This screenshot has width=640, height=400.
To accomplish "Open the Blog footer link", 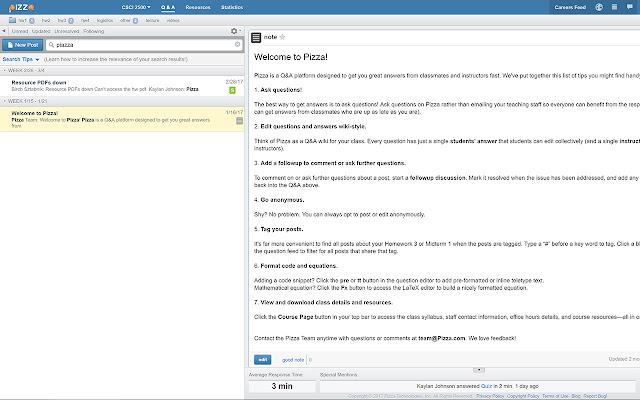I will [x=576, y=396].
